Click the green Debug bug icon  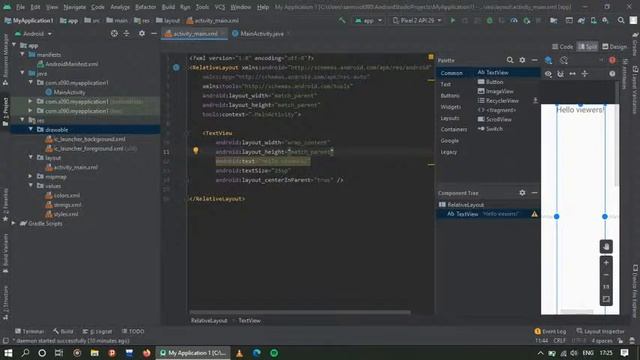[x=489, y=20]
